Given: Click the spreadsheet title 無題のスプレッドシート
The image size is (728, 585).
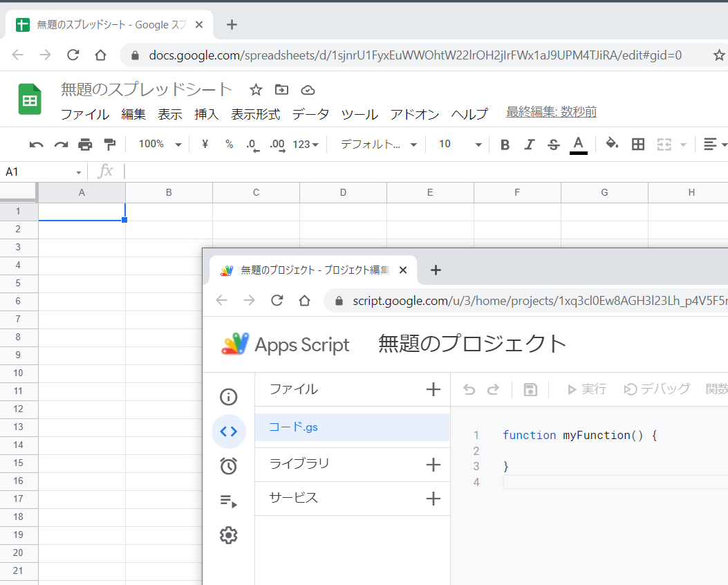Looking at the screenshot, I should point(147,89).
